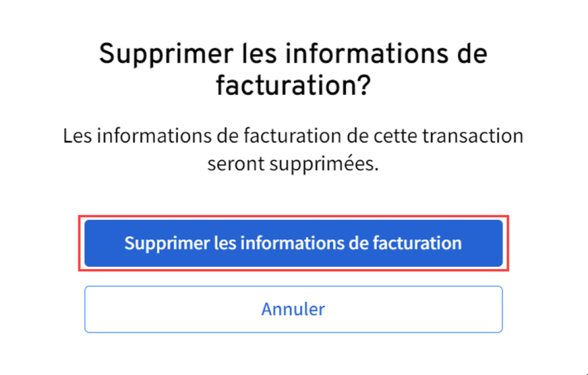Confirm deletion of billing information

click(293, 243)
